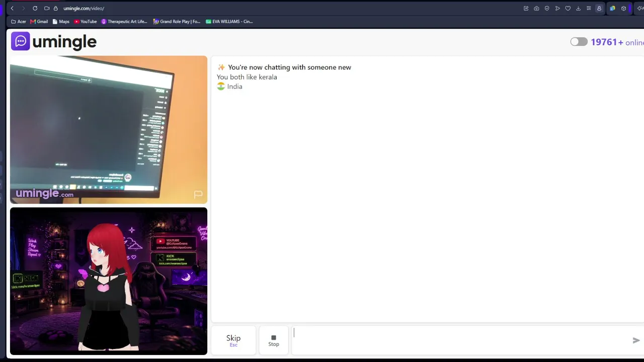The image size is (644, 362).
Task: Stop the current chat
Action: (274, 340)
